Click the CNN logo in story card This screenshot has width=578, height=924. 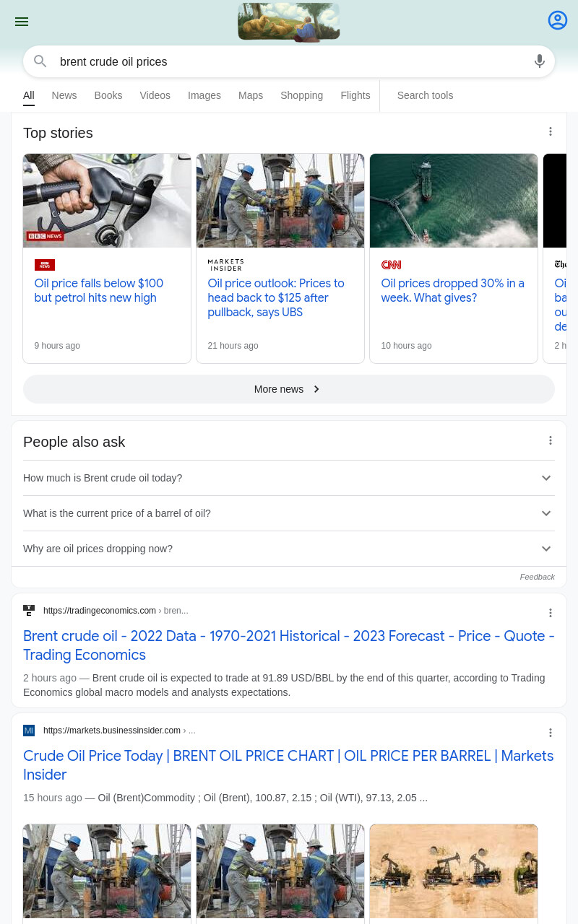tap(391, 265)
